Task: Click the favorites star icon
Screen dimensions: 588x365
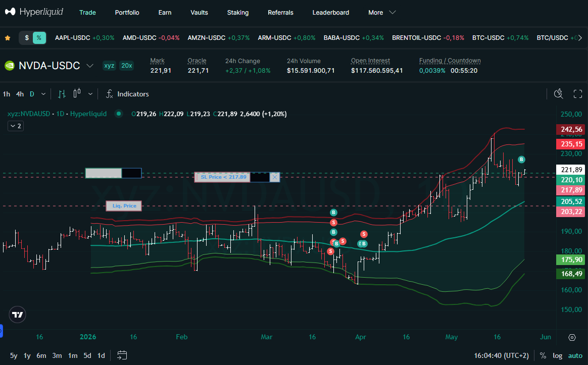Action: click(x=8, y=38)
